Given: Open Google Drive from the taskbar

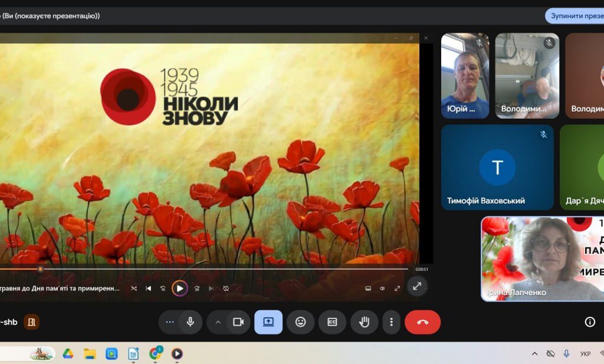Looking at the screenshot, I should (68, 353).
